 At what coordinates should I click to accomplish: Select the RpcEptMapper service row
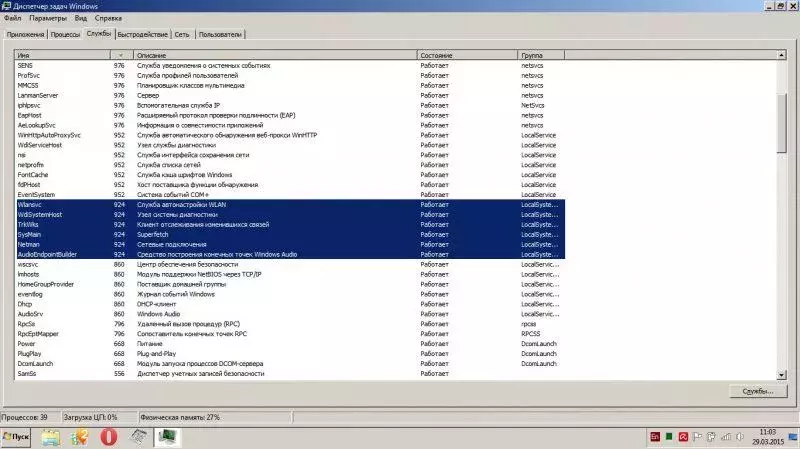290,334
